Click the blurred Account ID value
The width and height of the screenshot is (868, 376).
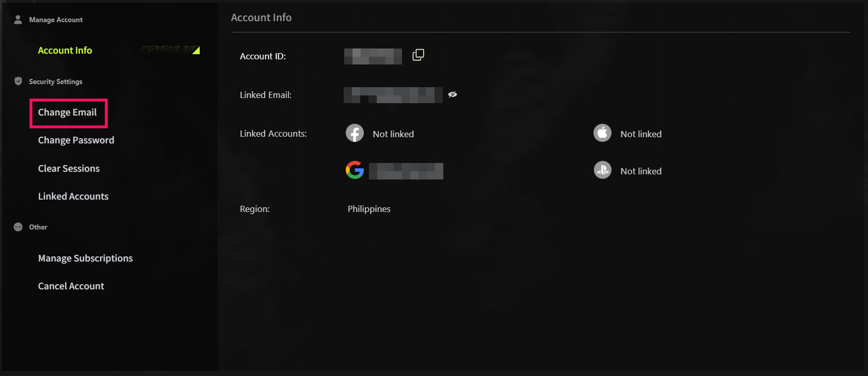point(373,56)
